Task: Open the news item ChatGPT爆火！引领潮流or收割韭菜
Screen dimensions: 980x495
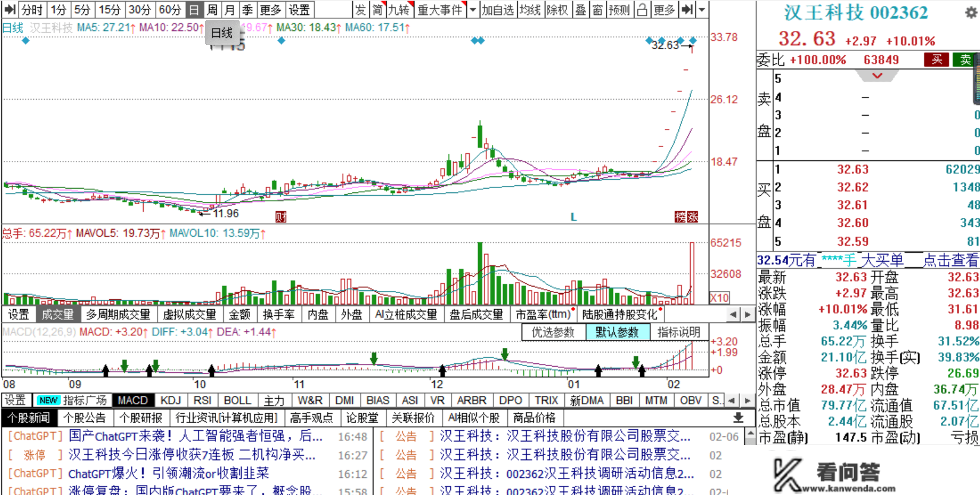Action: click(169, 474)
